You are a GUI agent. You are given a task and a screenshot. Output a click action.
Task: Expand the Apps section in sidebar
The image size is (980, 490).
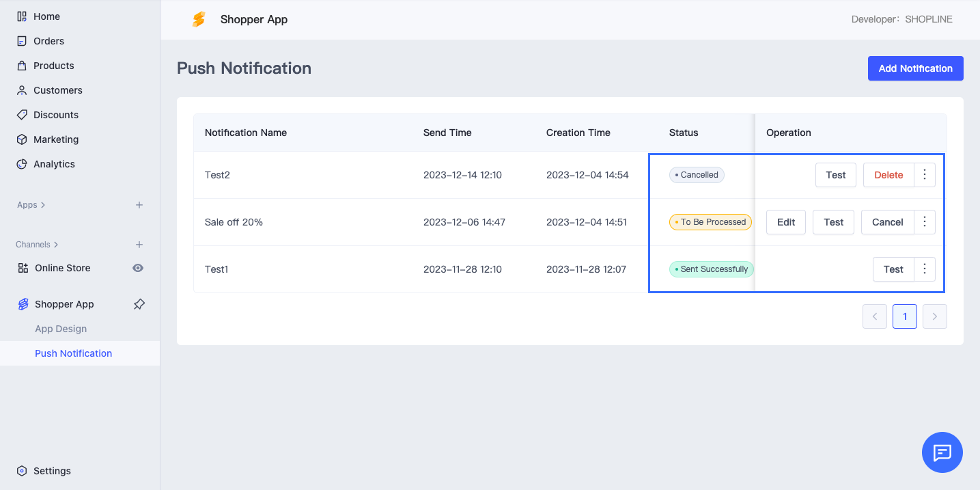pos(31,205)
